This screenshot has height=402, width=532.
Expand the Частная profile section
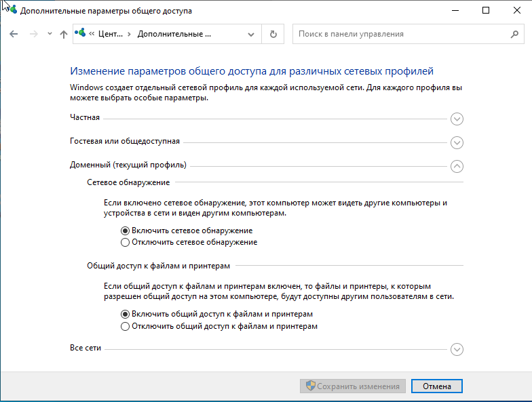tap(457, 119)
